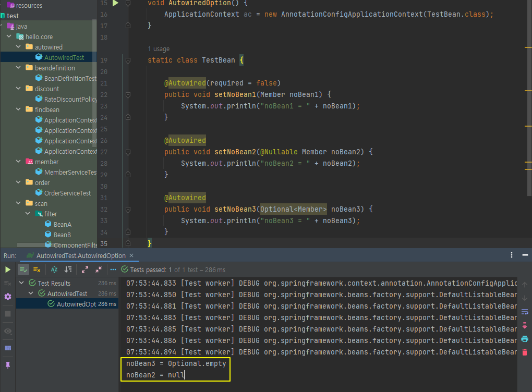Toggle Show Ignored tests filter
The width and height of the screenshot is (532, 392).
pyautogui.click(x=37, y=270)
